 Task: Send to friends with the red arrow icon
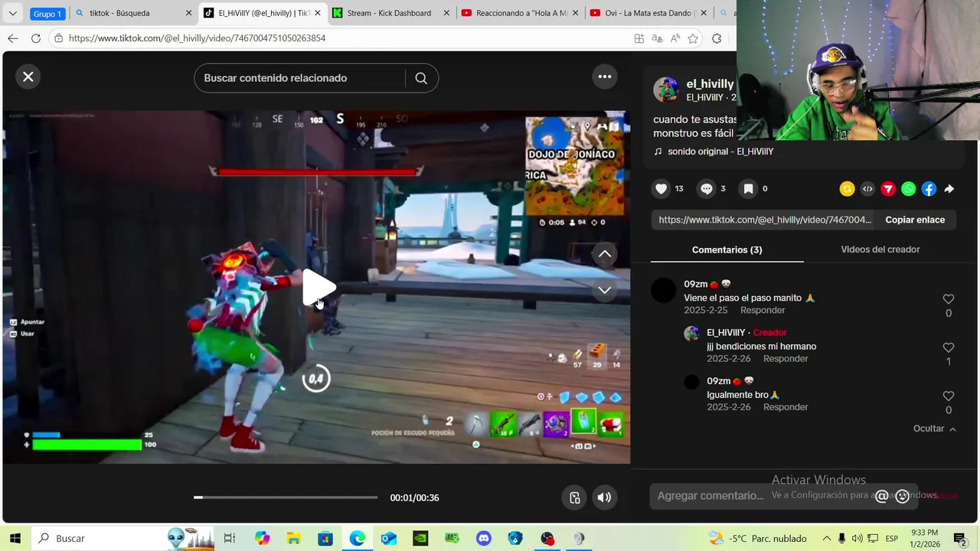point(888,188)
